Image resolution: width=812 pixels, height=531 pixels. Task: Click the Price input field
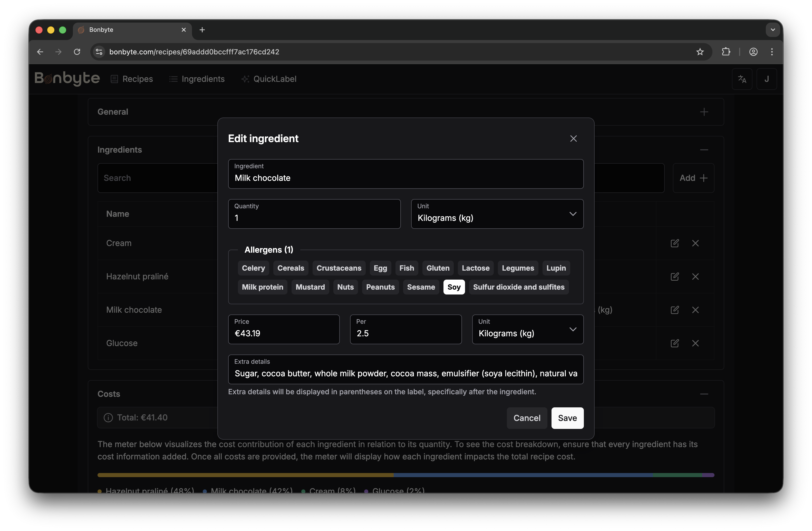pos(284,333)
